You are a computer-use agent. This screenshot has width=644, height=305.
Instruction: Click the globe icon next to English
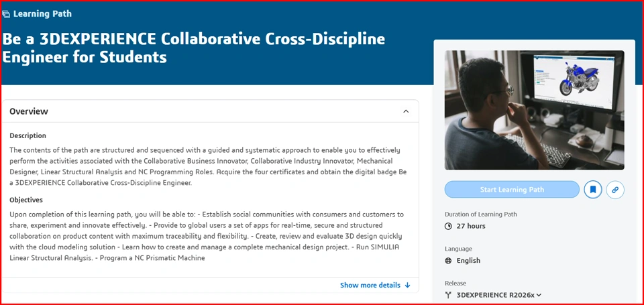point(449,261)
